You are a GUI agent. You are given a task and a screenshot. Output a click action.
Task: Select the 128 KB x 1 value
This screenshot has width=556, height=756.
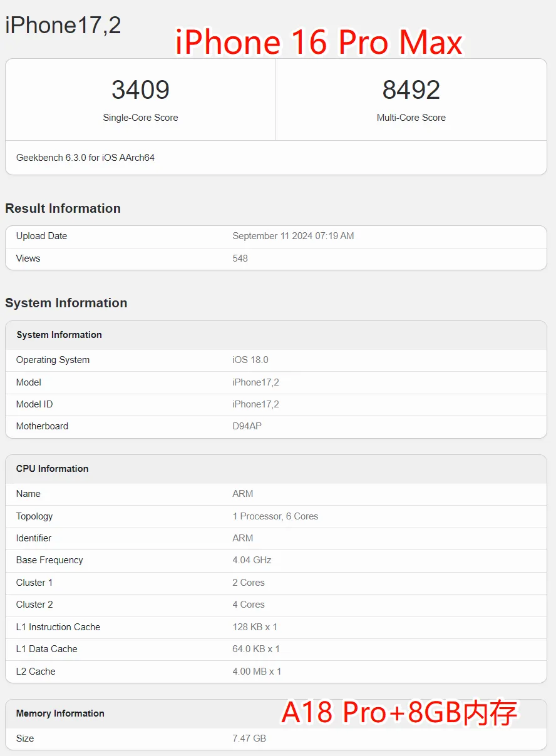255,627
